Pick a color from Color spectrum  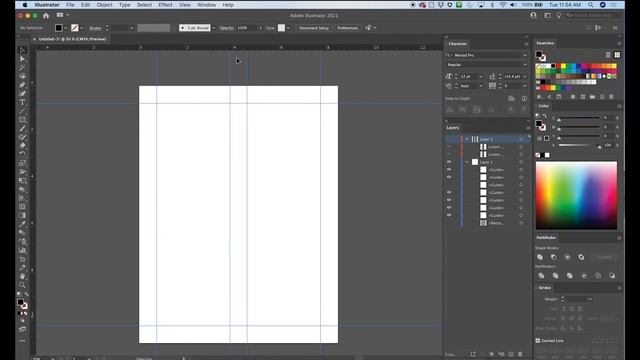click(576, 195)
